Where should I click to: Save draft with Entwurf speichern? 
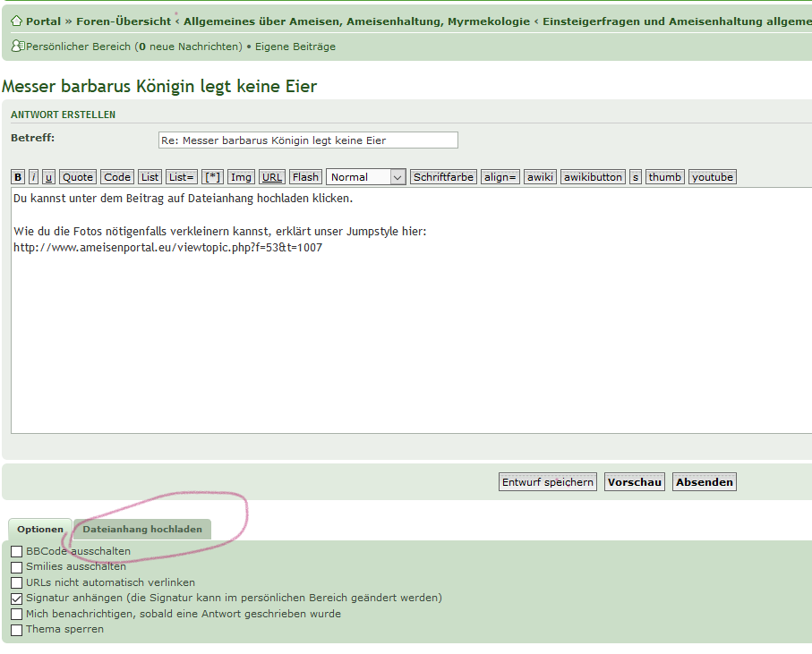point(547,482)
